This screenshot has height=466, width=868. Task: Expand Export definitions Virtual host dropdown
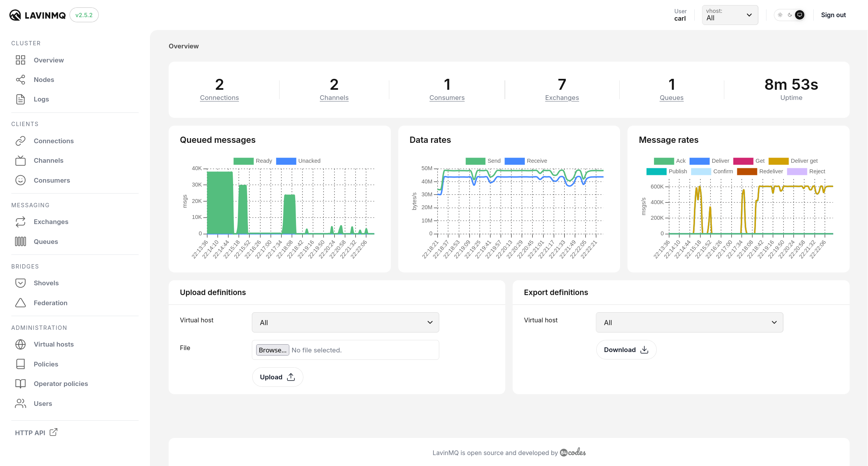pos(689,322)
